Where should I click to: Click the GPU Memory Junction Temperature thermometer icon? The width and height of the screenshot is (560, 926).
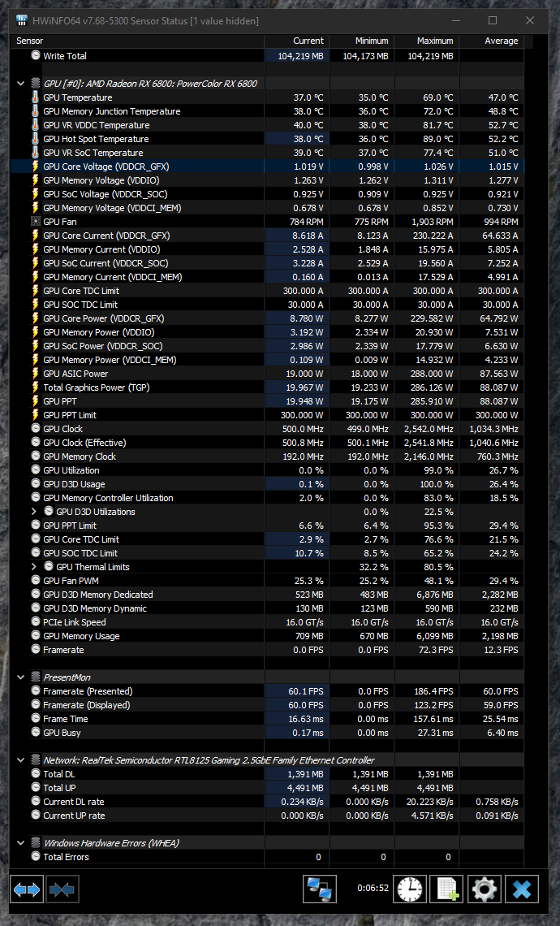coord(36,111)
